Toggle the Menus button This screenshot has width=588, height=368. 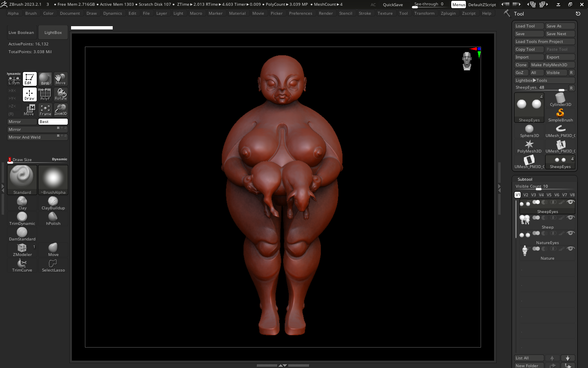pos(459,4)
